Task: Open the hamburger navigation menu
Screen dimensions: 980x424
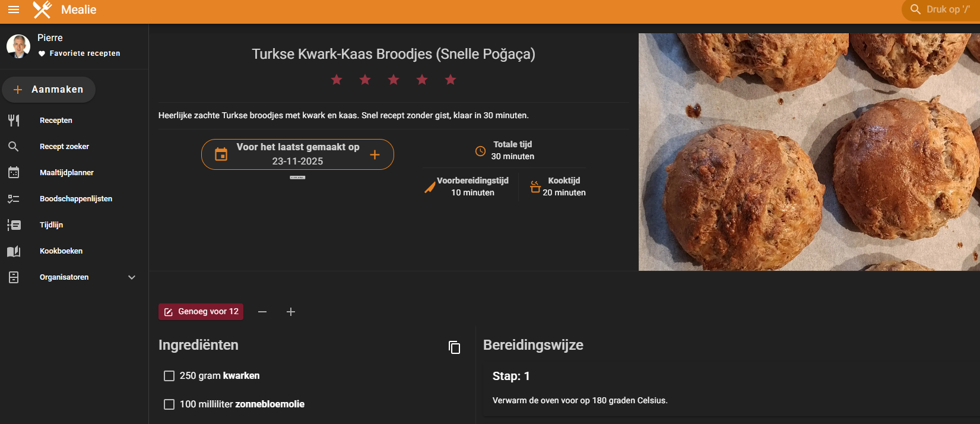Action: tap(14, 10)
